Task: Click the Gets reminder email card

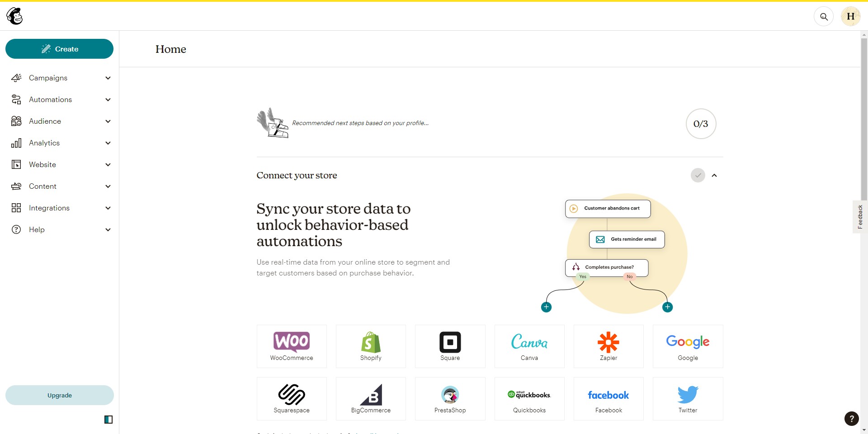Action: click(x=627, y=239)
